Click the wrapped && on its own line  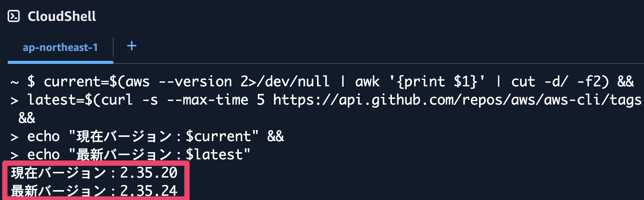click(27, 118)
